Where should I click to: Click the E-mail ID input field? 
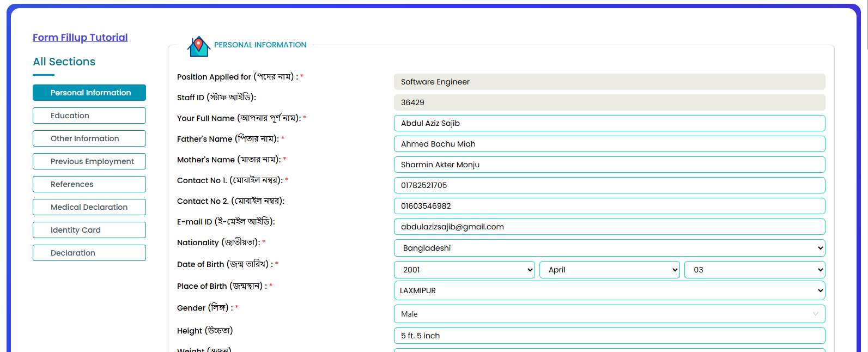click(x=609, y=227)
